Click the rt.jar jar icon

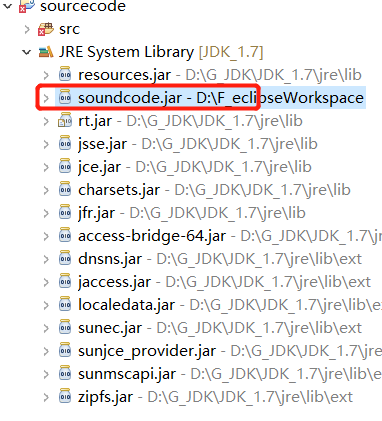[x=65, y=120]
